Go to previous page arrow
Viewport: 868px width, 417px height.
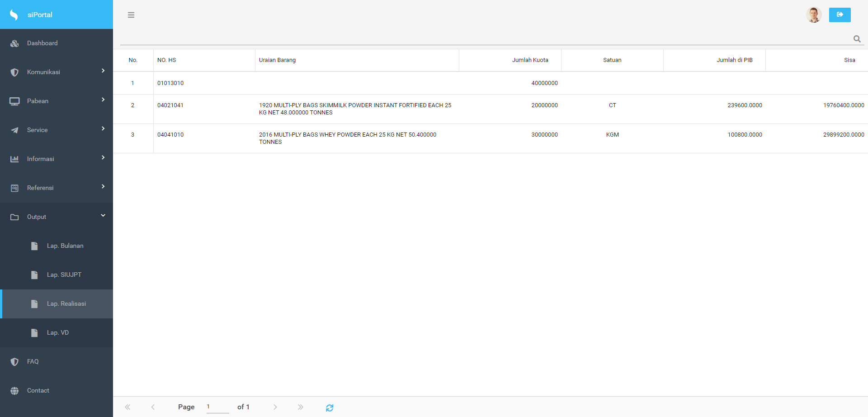click(153, 407)
